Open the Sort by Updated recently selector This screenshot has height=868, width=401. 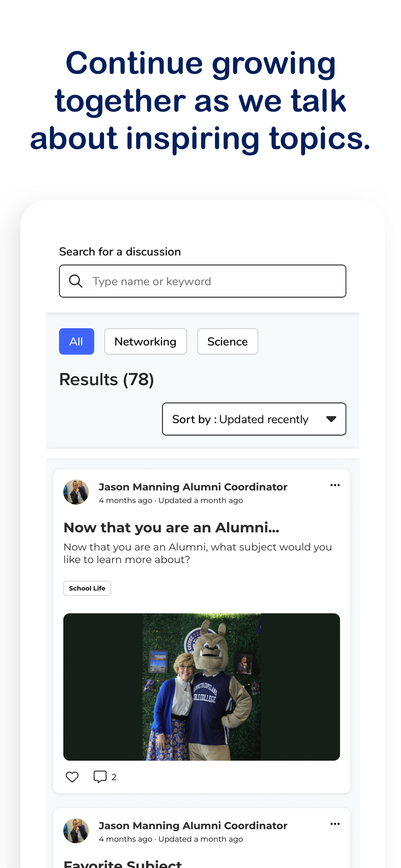254,419
